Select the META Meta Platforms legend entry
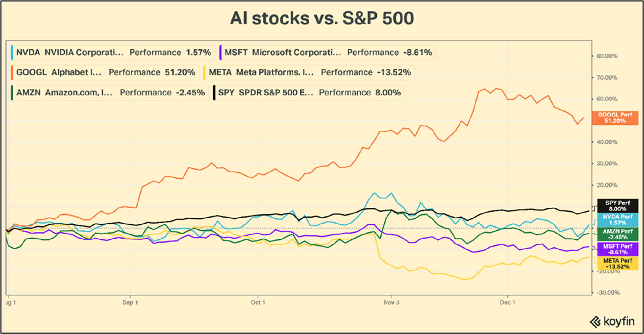Viewport: 644px width, 334px height. click(309, 72)
